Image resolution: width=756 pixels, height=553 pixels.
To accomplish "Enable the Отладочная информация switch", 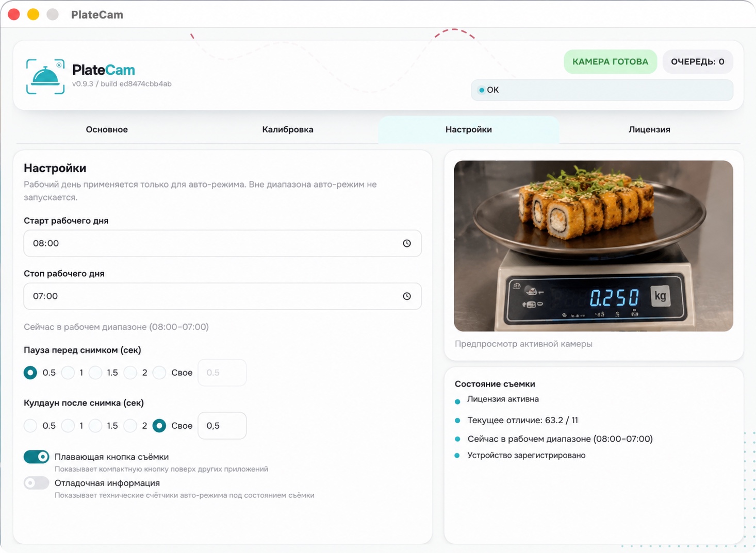I will coord(37,483).
